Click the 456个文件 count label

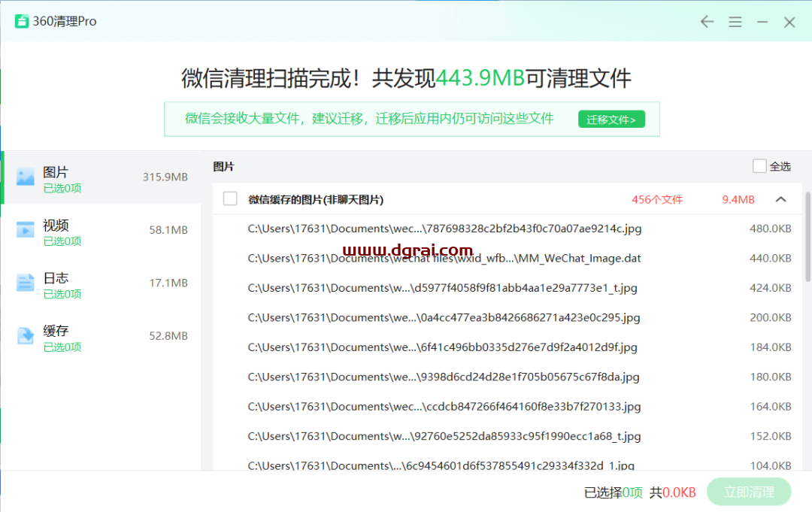pos(656,199)
